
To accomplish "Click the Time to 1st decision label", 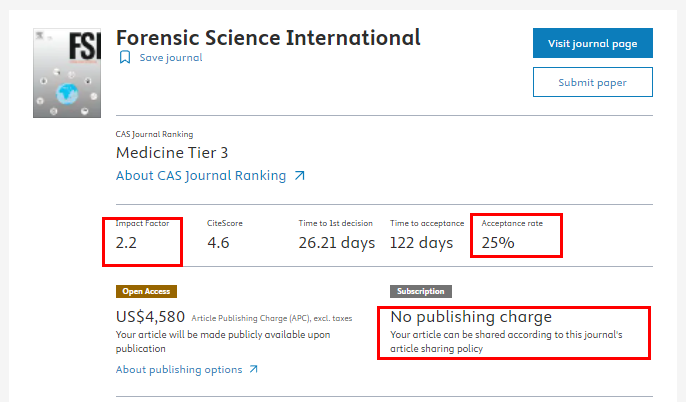I will click(x=336, y=223).
